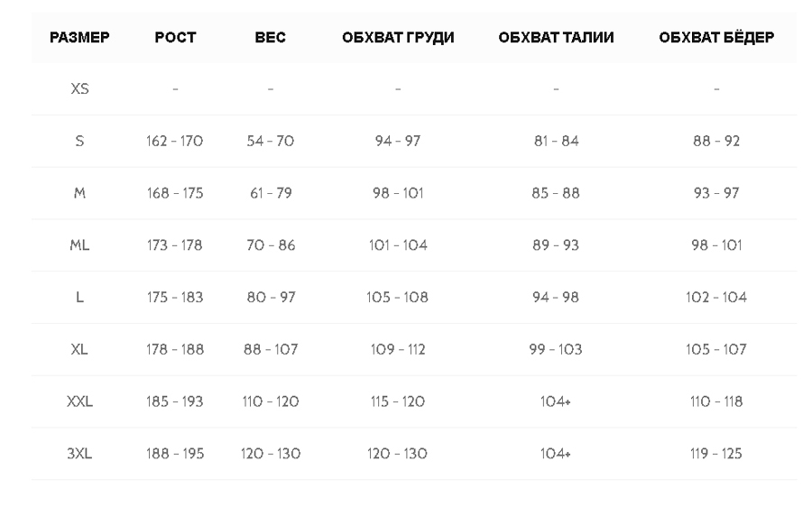Select the ОБХВАТ ТАЛИИ header
Viewport: 812px width, 507px height.
(x=556, y=37)
